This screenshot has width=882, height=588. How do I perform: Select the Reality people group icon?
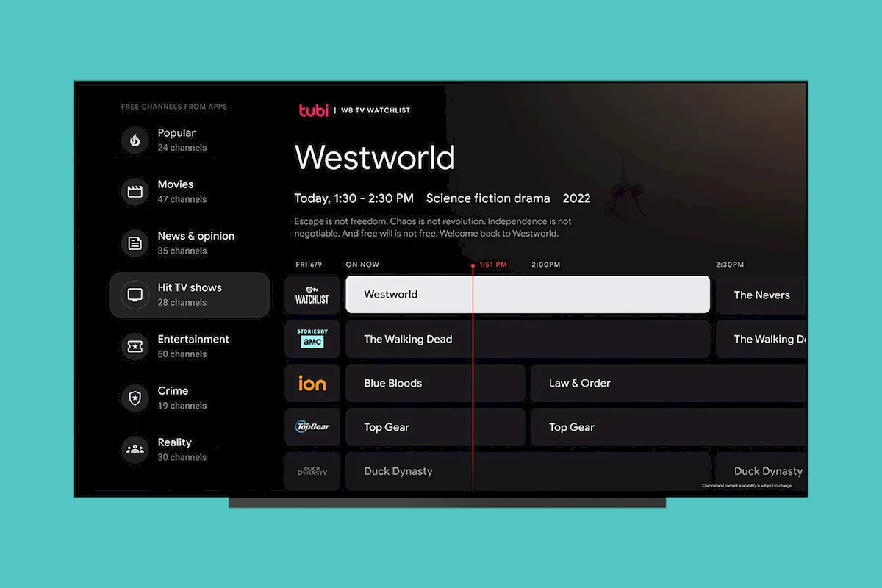pos(135,449)
